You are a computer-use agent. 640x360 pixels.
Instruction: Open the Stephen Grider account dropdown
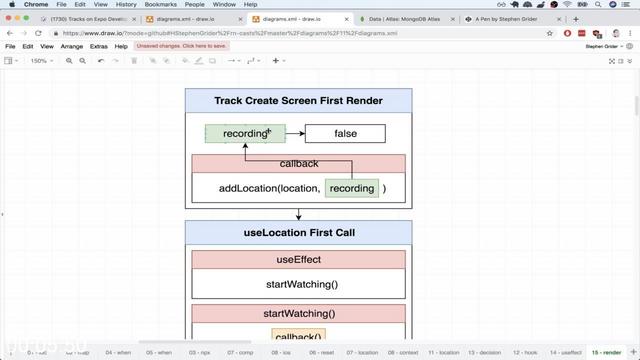coord(604,47)
